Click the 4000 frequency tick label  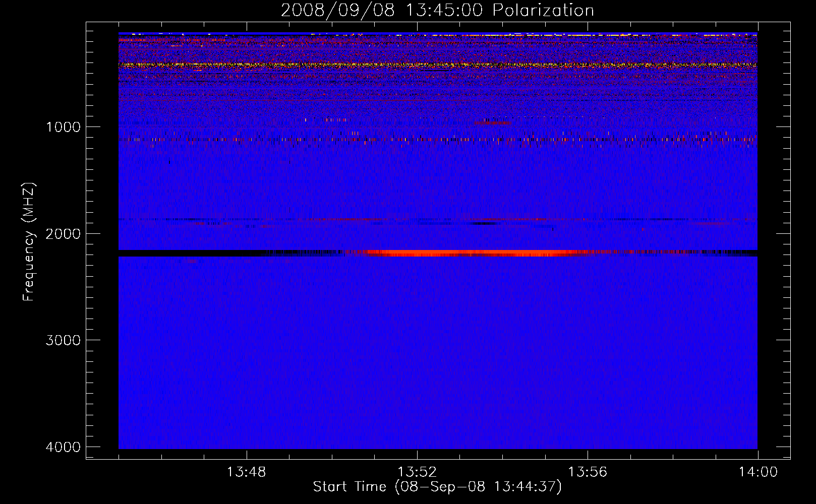coord(63,447)
